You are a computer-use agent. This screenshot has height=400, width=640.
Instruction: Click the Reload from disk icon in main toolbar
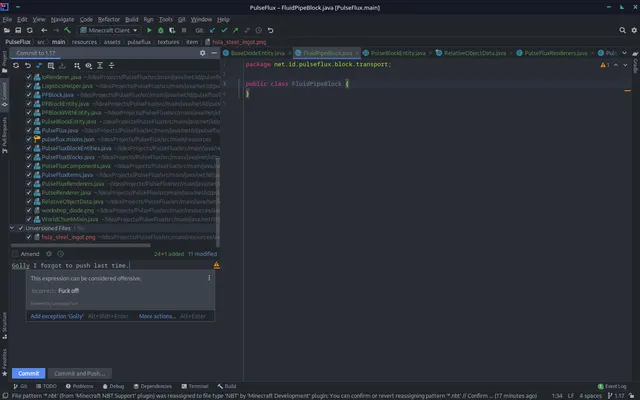coord(30,30)
